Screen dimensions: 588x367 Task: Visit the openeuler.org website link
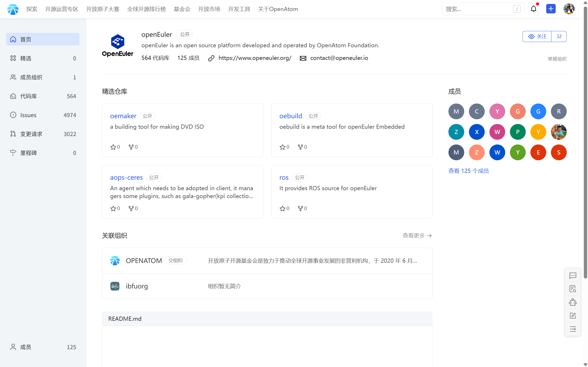pyautogui.click(x=255, y=58)
